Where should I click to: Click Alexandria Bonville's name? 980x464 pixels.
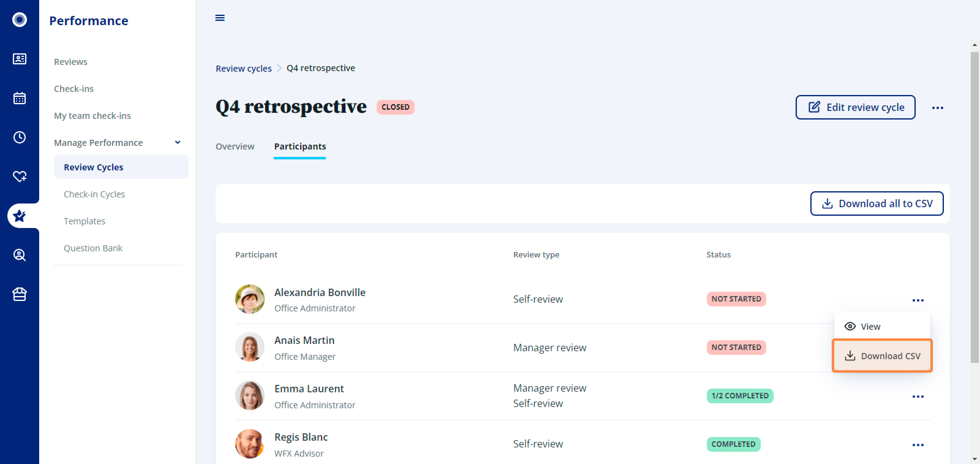(319, 292)
